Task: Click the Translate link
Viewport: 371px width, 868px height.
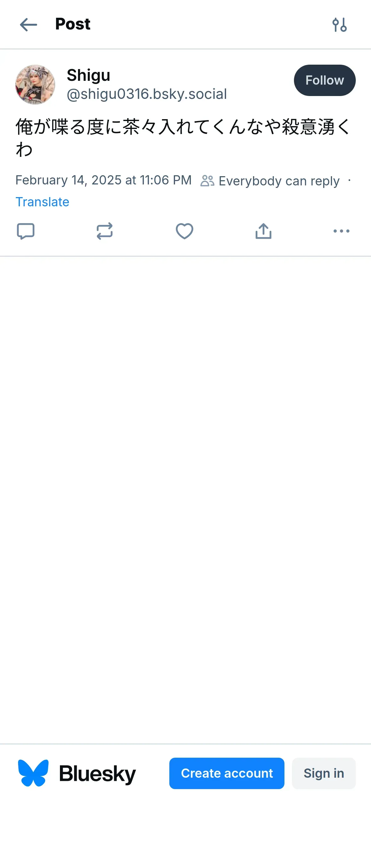Action: click(42, 202)
